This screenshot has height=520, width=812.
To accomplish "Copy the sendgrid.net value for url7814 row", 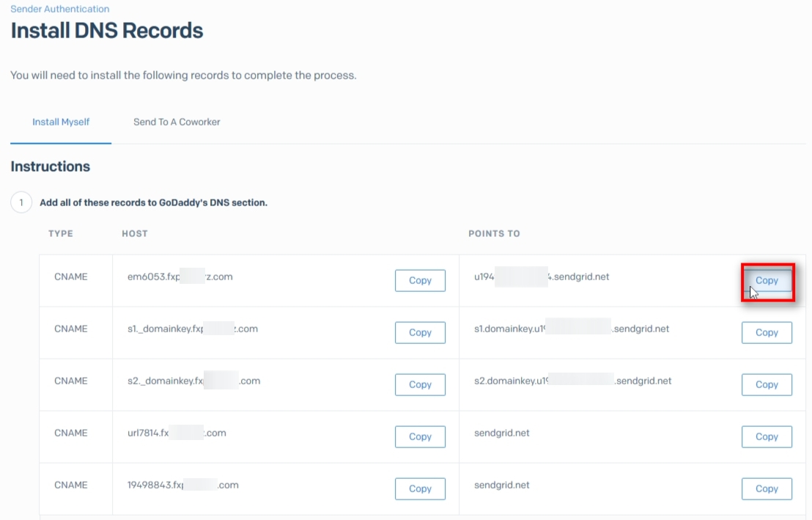I will point(767,436).
